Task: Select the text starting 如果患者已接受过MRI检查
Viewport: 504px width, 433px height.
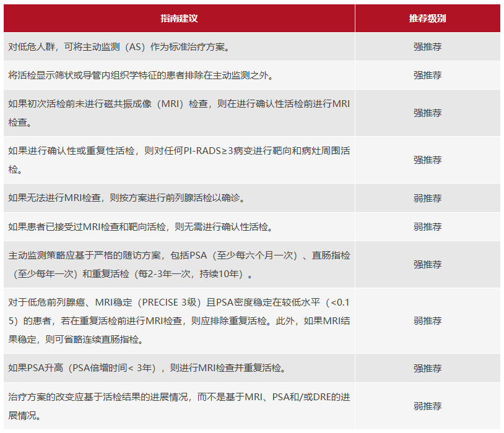Action: click(x=140, y=227)
